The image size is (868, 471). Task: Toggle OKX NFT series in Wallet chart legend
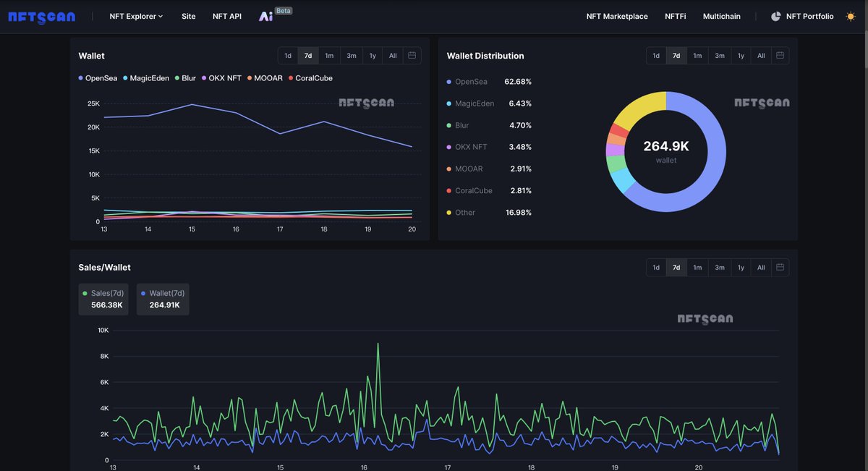pyautogui.click(x=221, y=78)
